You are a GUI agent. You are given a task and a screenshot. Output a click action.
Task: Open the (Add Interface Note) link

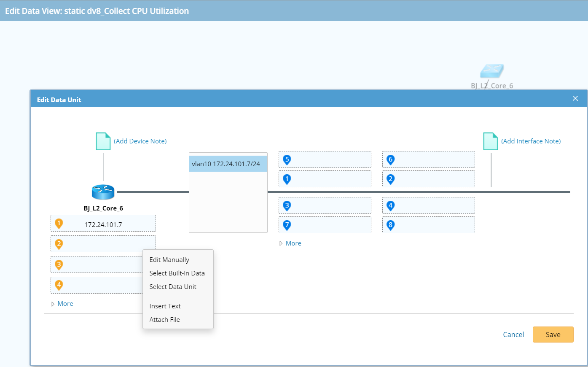[x=531, y=141]
